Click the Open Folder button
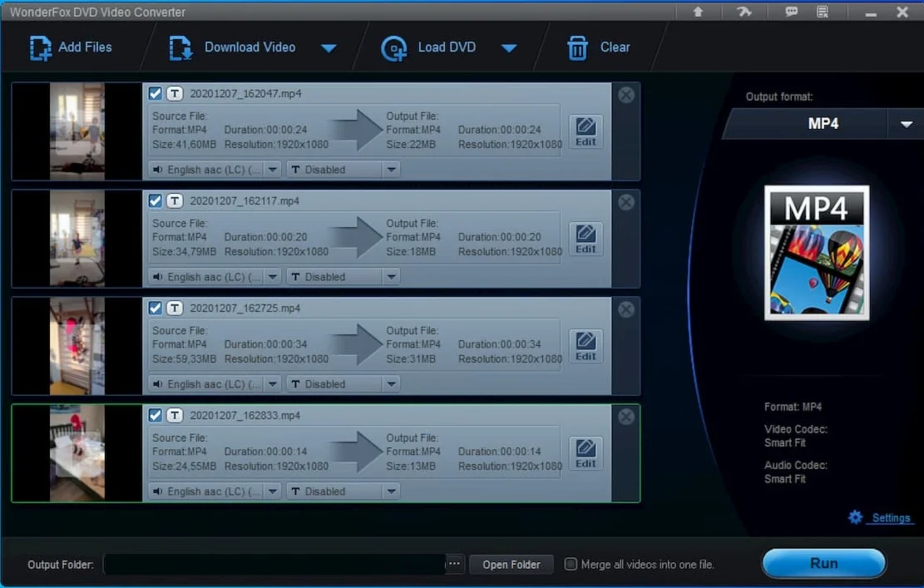The image size is (924, 588). click(x=511, y=565)
